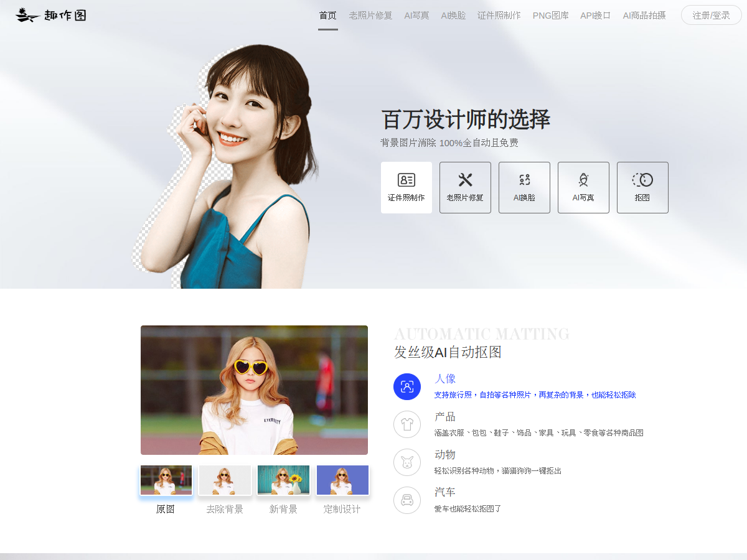
Task: Select the 新背景 sunflower thumbnail
Action: tap(283, 480)
